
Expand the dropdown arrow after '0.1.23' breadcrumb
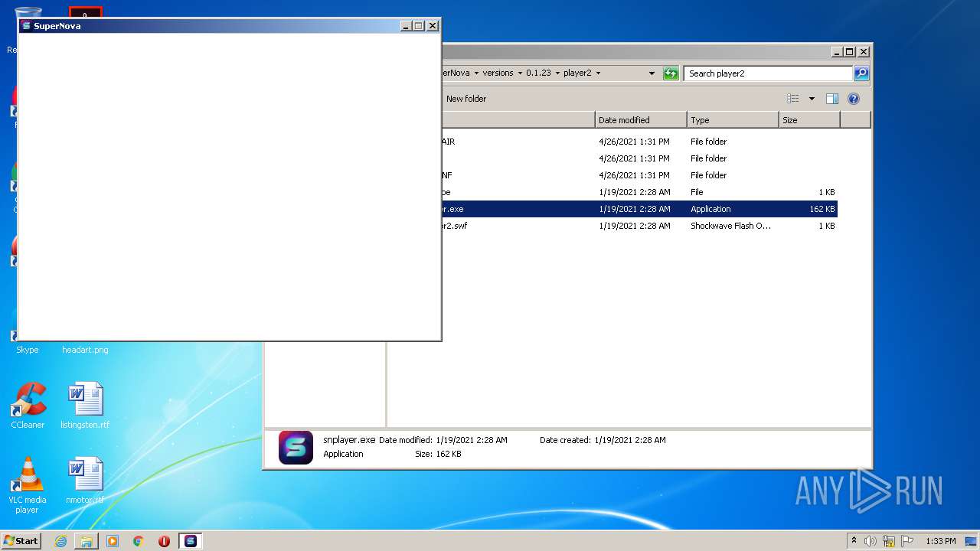tap(557, 73)
